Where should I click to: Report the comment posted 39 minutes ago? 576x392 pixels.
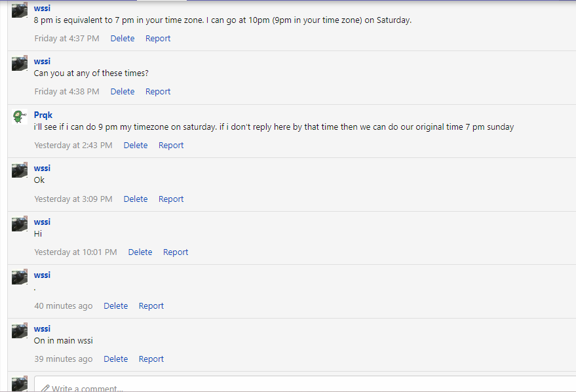[x=151, y=359]
